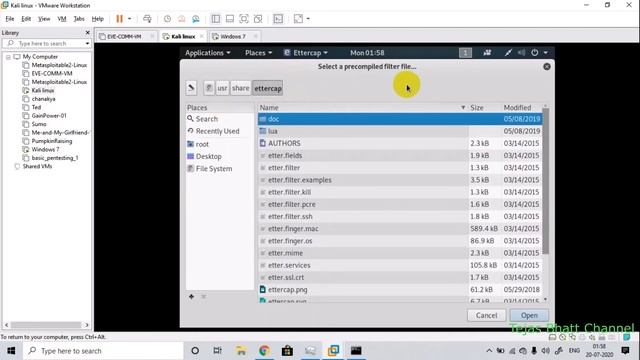Switch to the EVE-COMM-VM tab
Viewport: 640px width, 360px height.
coord(124,36)
